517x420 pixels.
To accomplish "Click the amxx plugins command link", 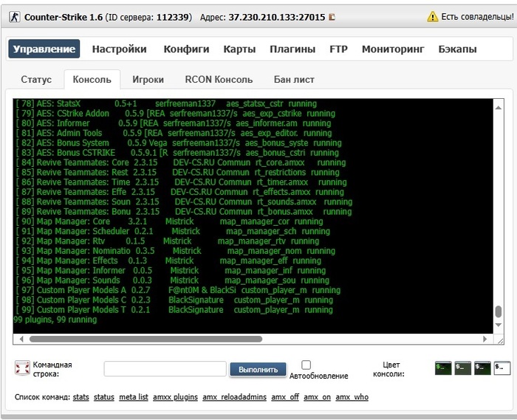I will (175, 397).
